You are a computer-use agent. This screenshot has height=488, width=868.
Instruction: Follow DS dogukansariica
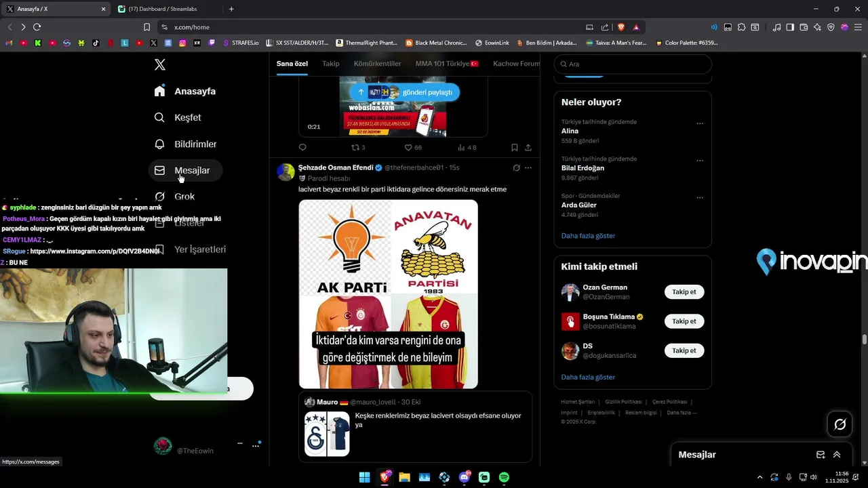pos(684,350)
